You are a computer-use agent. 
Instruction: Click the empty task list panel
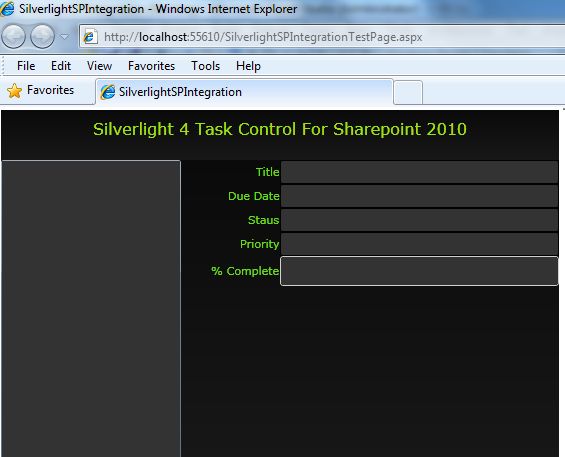pos(91,309)
